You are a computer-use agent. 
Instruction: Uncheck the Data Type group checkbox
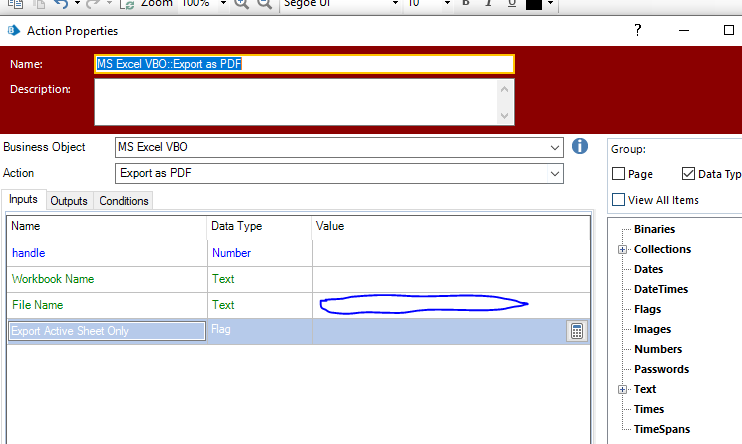pos(689,174)
